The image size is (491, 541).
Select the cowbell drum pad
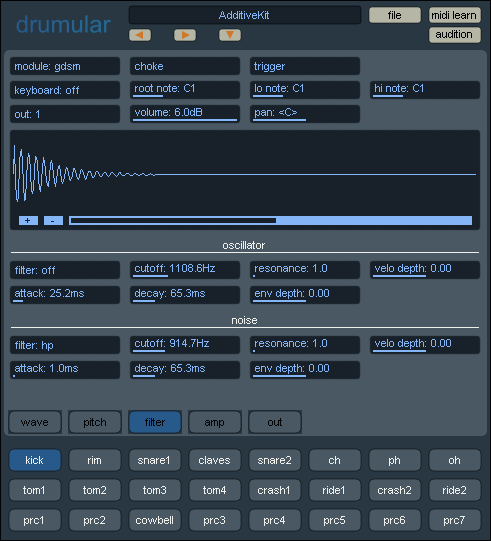[155, 520]
